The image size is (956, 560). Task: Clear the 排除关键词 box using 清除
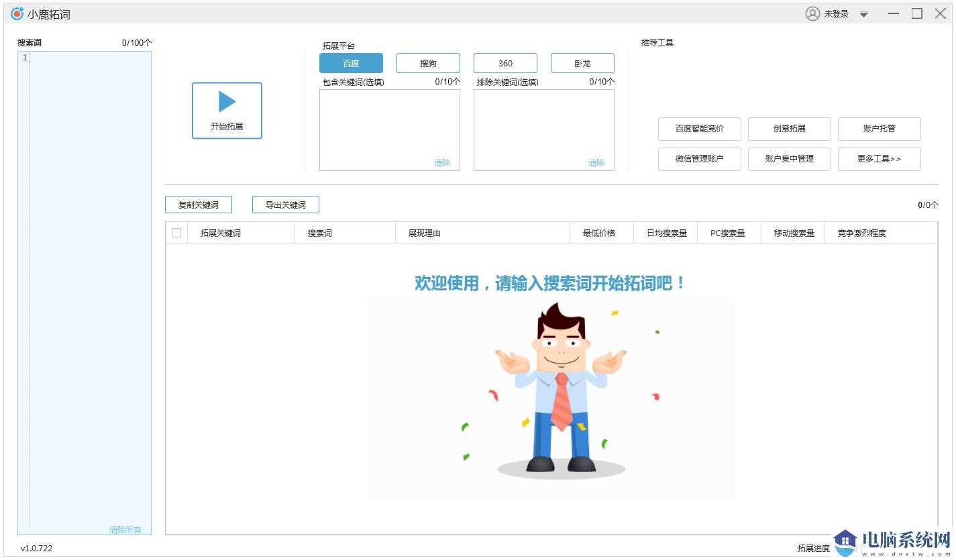click(x=596, y=163)
